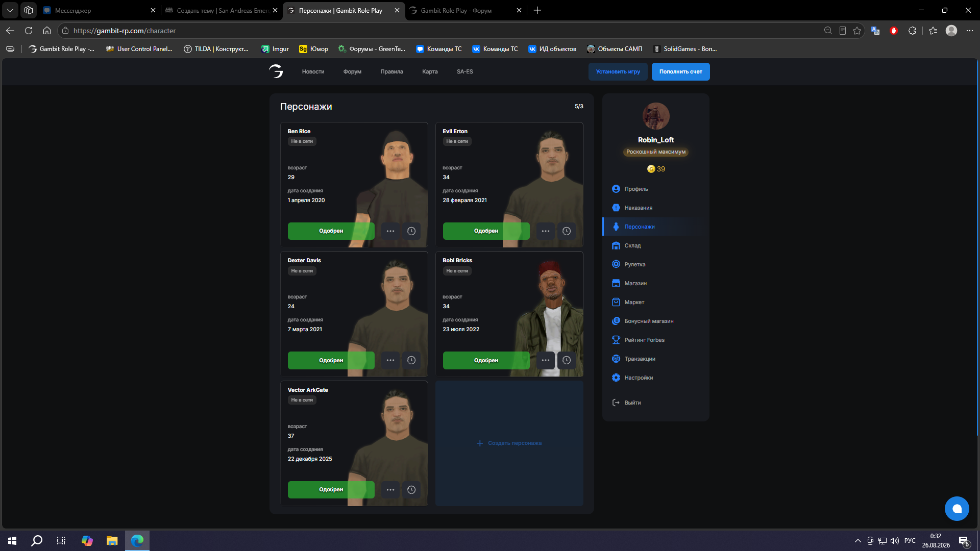Switch to the Создать тему browser tab
980x551 pixels.
pos(222,10)
